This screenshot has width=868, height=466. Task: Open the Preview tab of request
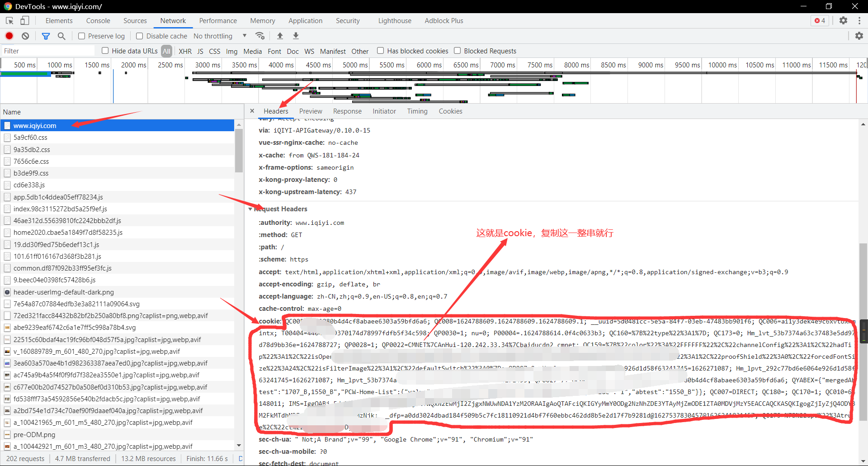(x=311, y=111)
